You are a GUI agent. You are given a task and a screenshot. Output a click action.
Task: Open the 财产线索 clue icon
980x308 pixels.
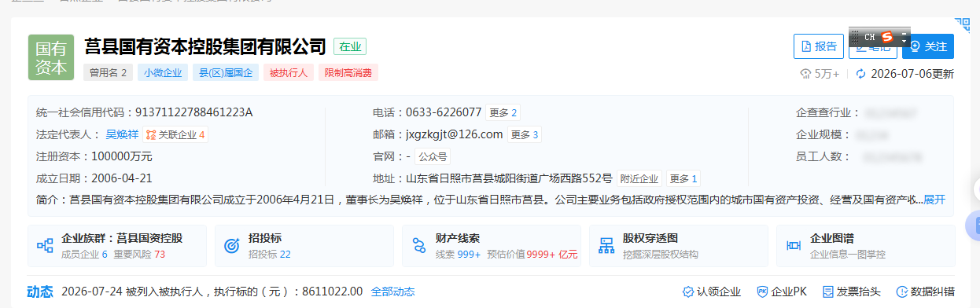(419, 245)
